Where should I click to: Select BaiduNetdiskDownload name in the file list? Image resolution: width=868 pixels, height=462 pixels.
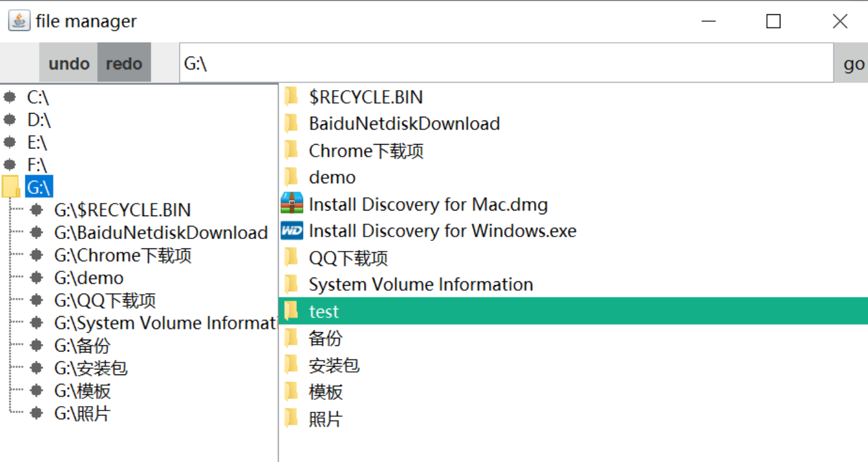404,124
